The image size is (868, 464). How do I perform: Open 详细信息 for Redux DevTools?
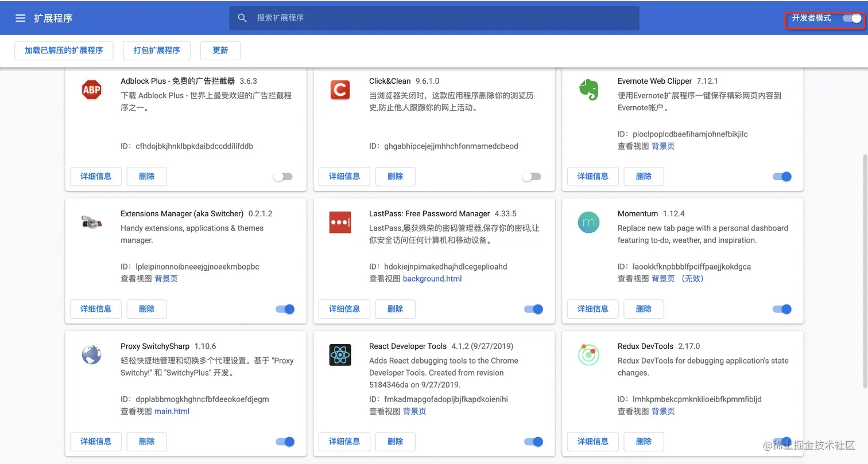(593, 442)
